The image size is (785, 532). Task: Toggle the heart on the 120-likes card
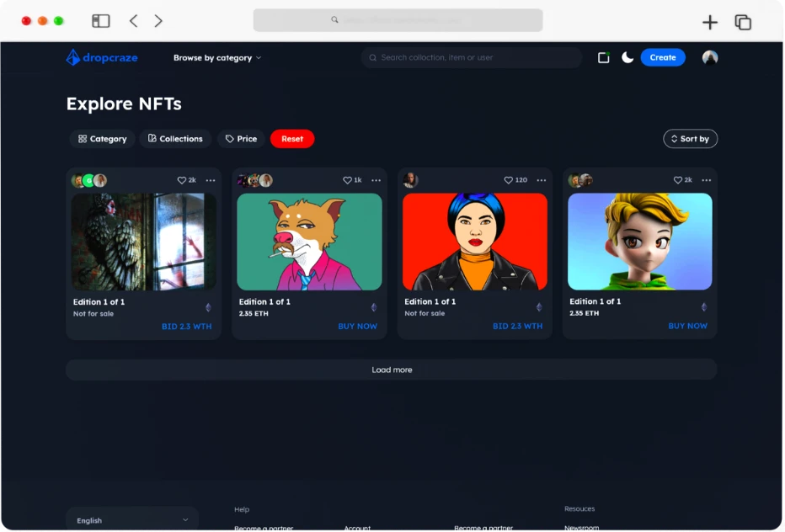506,179
